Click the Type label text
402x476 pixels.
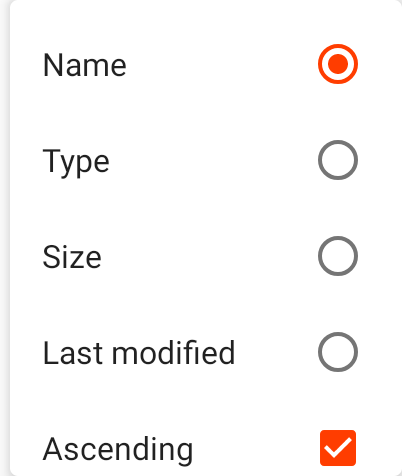tap(76, 163)
